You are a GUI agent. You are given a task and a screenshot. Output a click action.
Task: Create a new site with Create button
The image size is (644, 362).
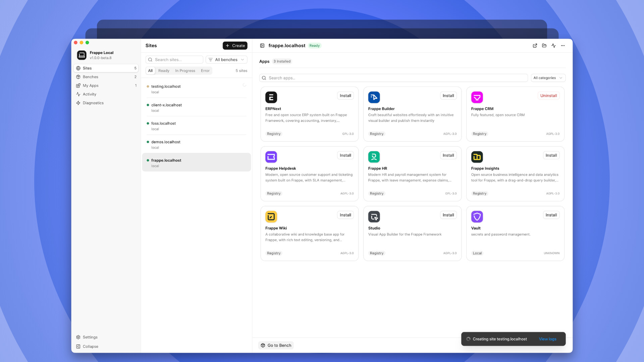(235, 46)
